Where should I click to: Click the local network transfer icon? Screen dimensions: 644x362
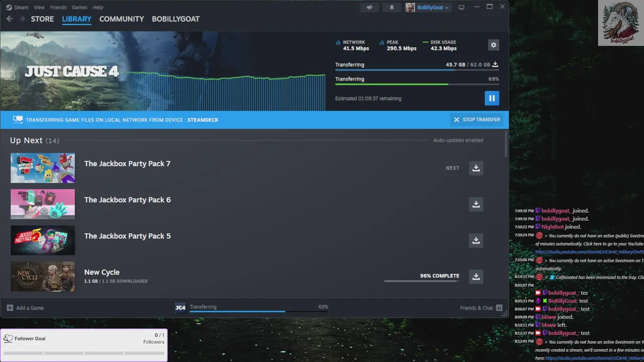tap(18, 120)
